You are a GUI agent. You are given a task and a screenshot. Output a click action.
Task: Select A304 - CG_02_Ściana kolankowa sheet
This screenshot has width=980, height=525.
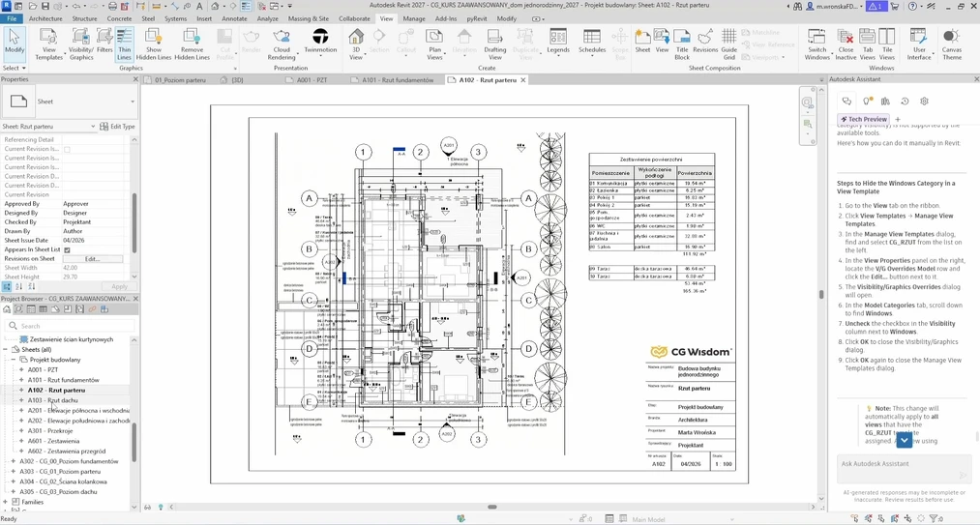(63, 481)
